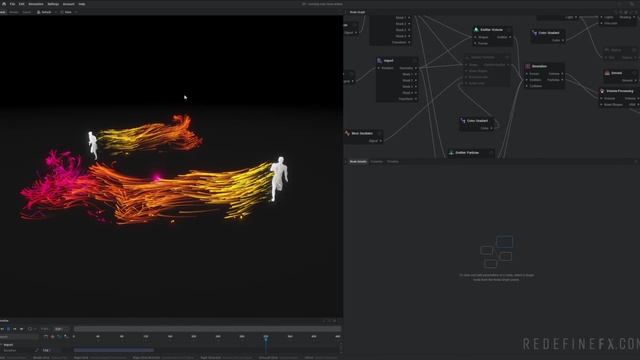Toggle the Shaded render node header switch
The image size is (640, 360).
click(x=634, y=73)
